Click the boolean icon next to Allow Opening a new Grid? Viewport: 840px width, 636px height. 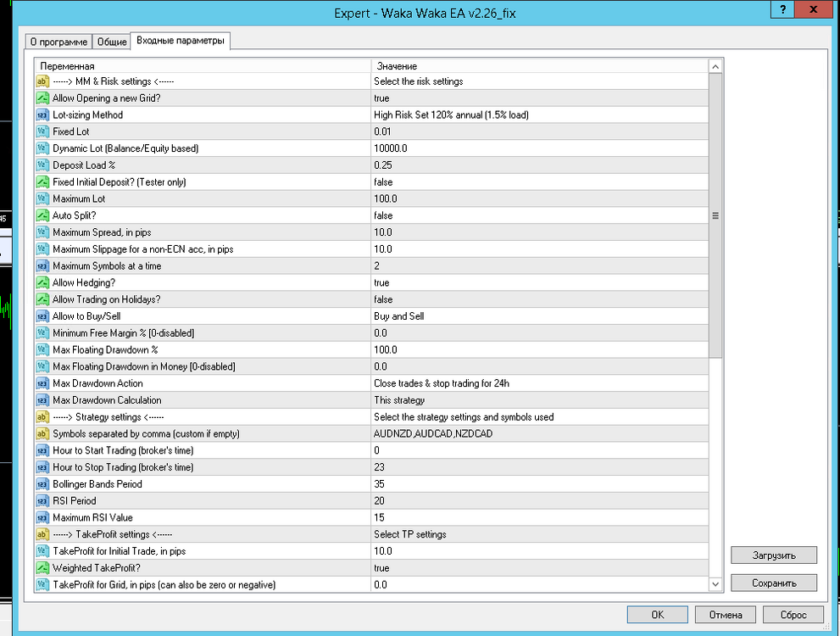click(42, 98)
